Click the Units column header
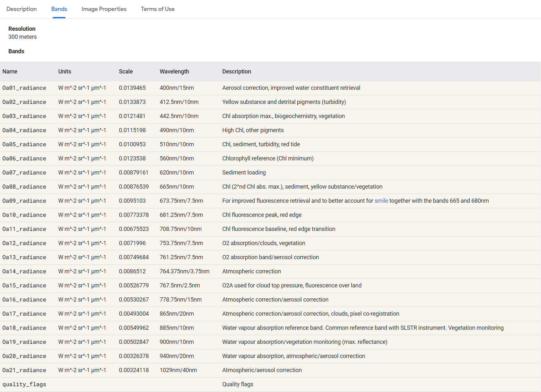 (x=65, y=72)
